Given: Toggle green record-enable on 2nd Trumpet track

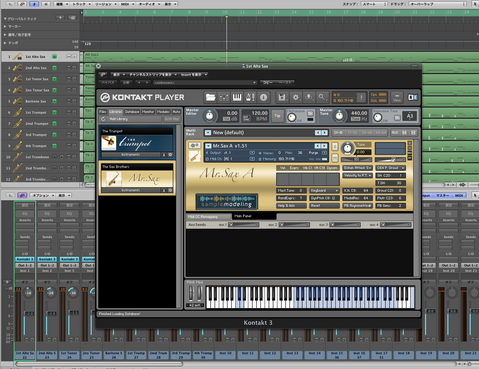Looking at the screenshot, I should point(54,124).
